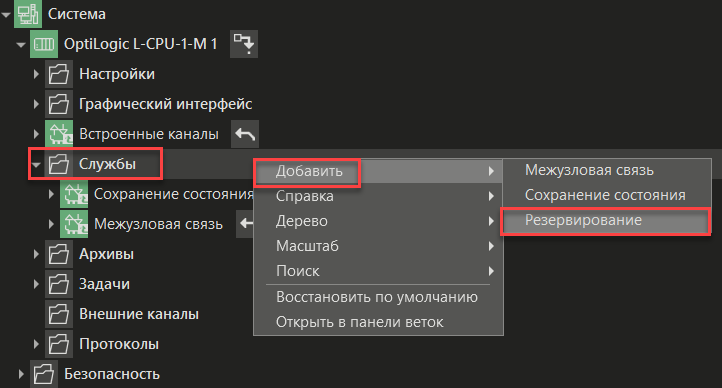
Task: Expand the Безопасность branch
Action: click(x=21, y=374)
